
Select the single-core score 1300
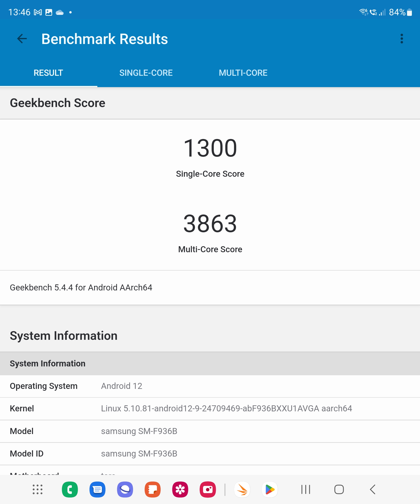click(x=210, y=148)
